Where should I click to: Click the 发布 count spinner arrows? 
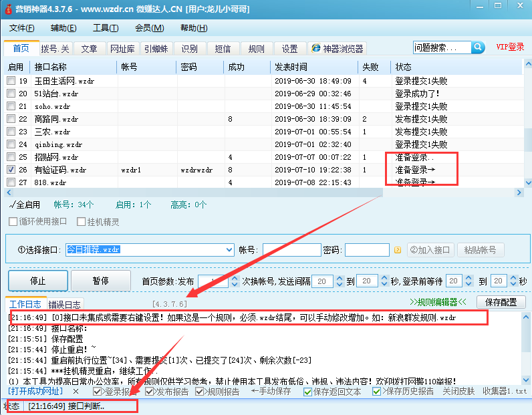[x=235, y=281]
